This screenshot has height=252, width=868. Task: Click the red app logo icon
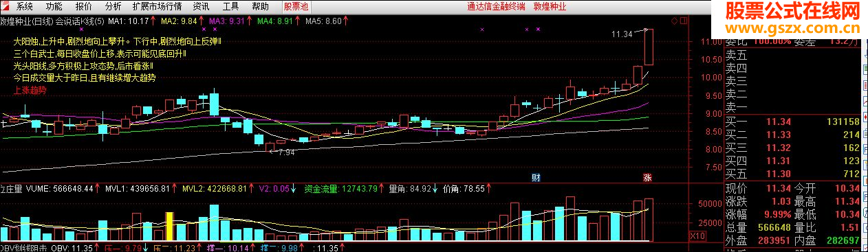point(6,6)
